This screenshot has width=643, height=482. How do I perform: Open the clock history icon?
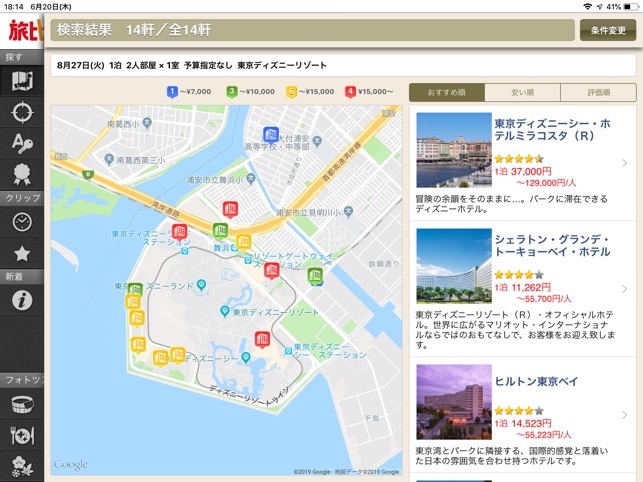[22, 222]
